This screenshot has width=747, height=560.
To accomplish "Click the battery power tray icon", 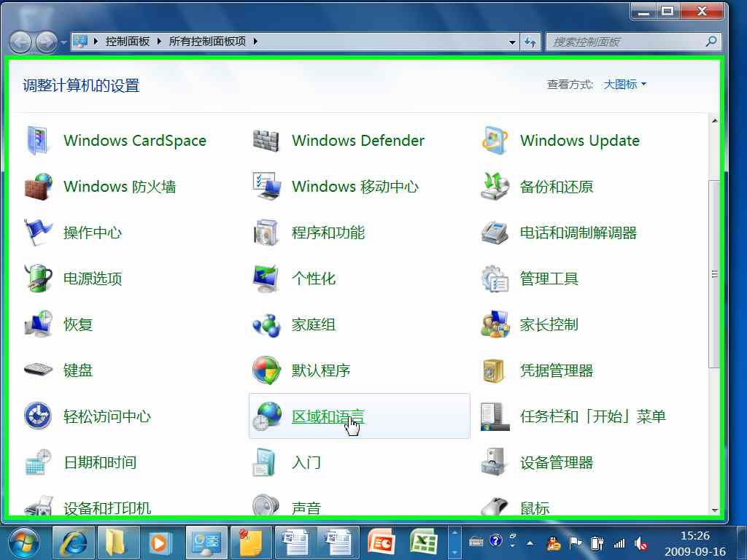I will tap(597, 542).
